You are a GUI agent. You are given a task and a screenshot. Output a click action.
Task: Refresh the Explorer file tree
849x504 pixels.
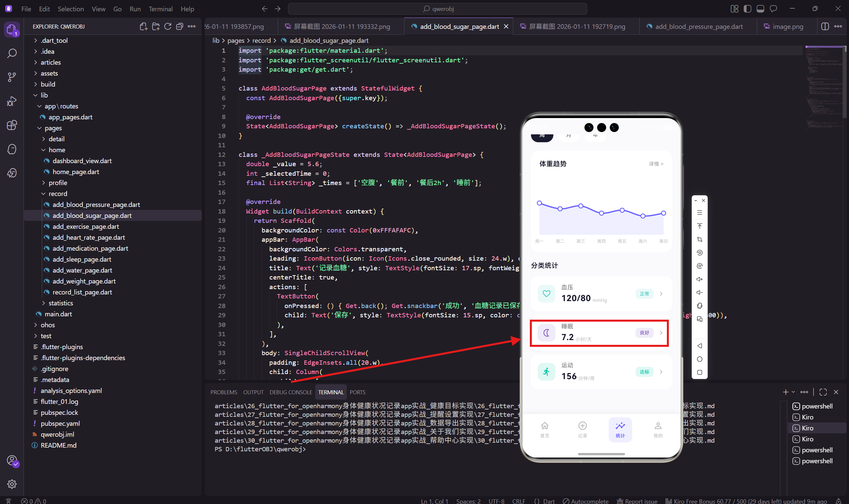[x=168, y=27]
